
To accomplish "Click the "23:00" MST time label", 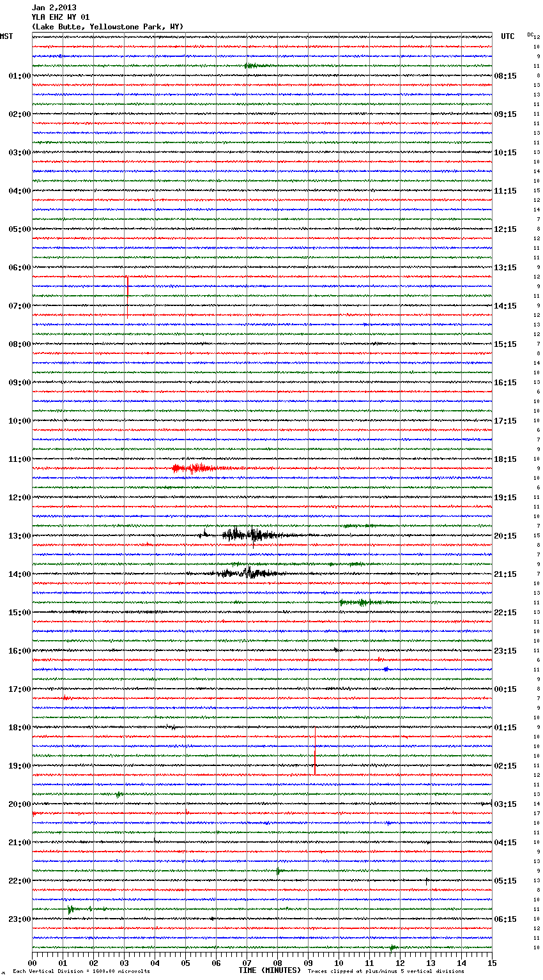I will [20, 919].
